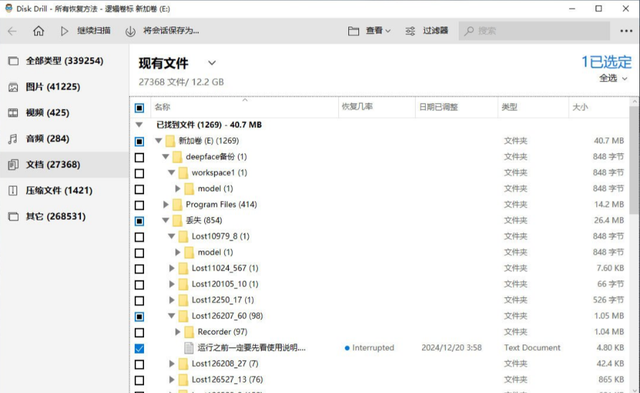This screenshot has height=393, width=640.
Task: Go back with the arrow icon
Action: (12, 31)
